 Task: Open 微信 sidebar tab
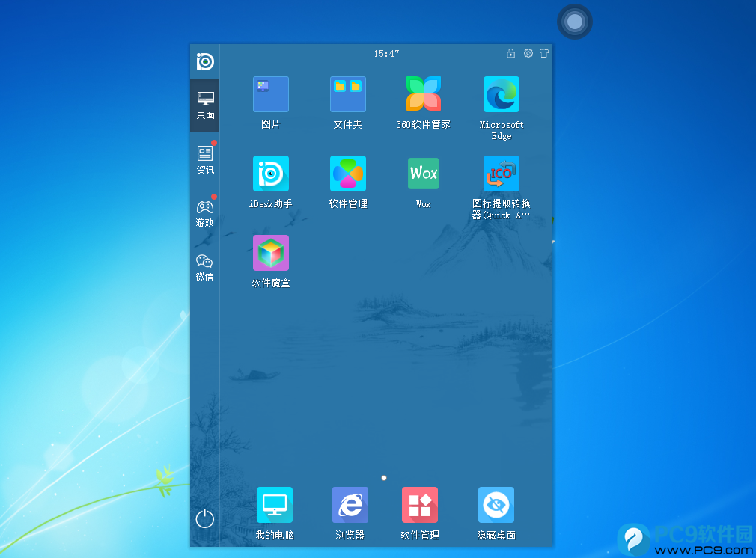click(205, 268)
